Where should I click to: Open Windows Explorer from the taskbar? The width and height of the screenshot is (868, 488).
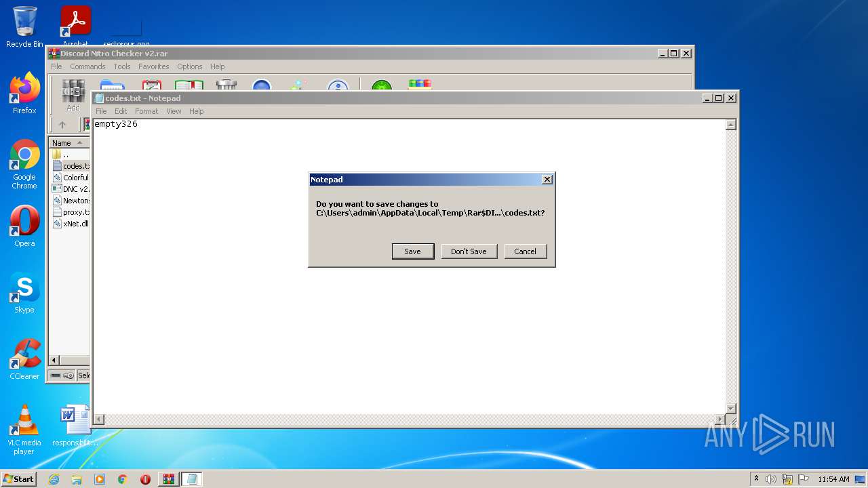tap(77, 479)
